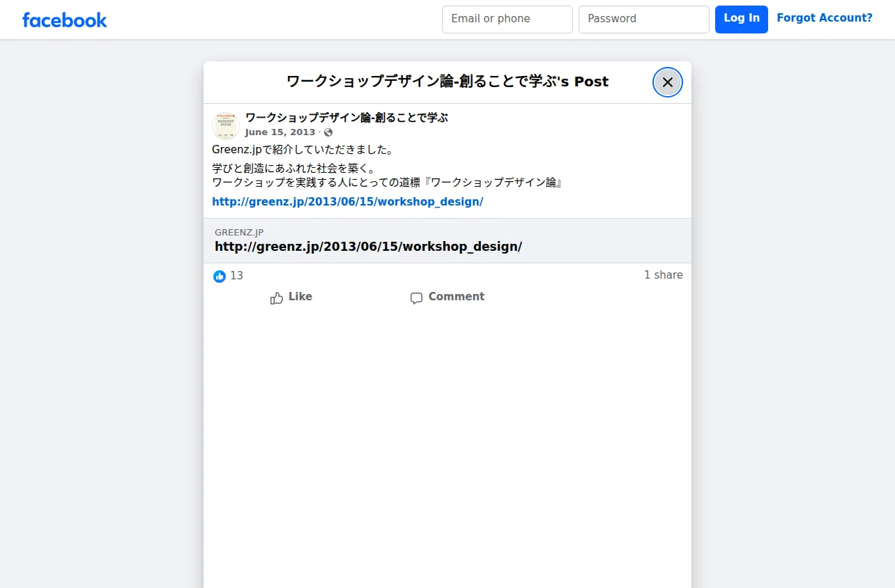Image resolution: width=895 pixels, height=588 pixels.
Task: Click the public globe audience icon
Action: [328, 132]
